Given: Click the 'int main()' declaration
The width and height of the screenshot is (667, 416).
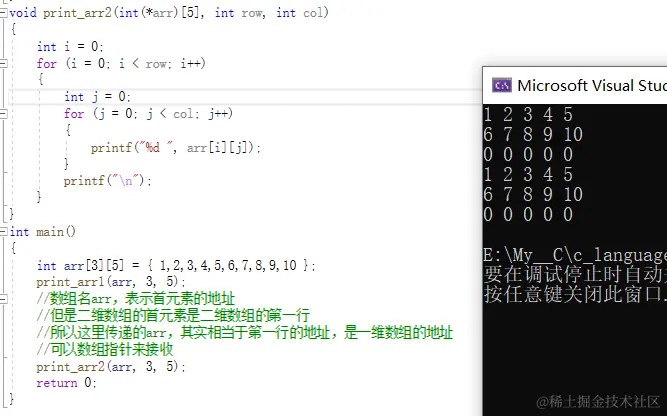Looking at the screenshot, I should [43, 232].
